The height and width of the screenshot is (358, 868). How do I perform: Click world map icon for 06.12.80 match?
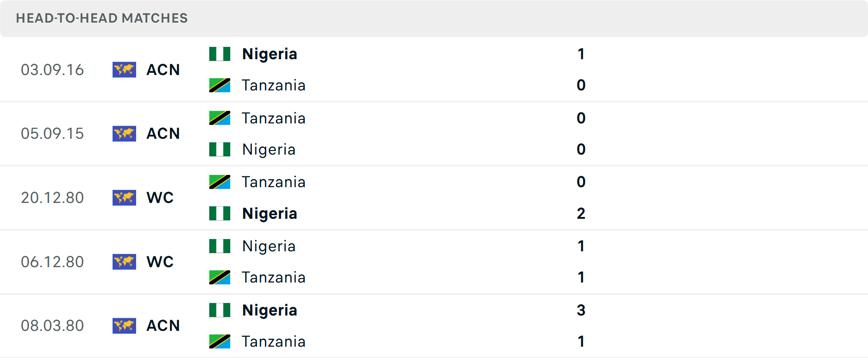(x=124, y=262)
